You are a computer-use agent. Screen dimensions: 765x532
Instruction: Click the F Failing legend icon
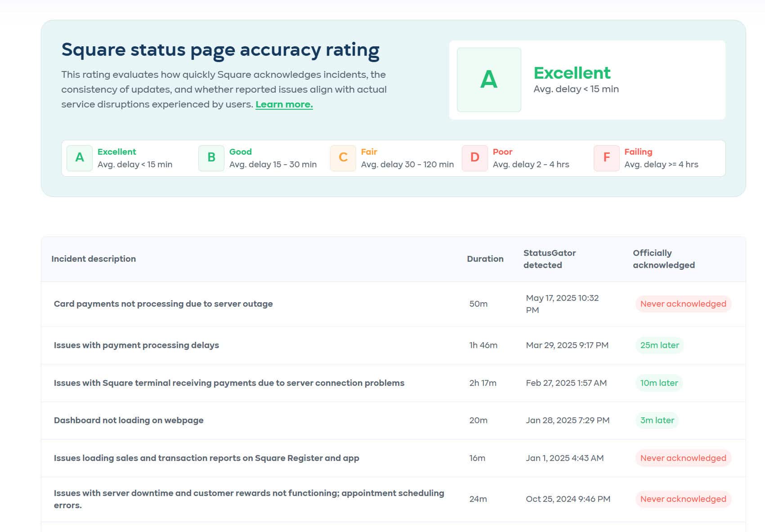tap(606, 158)
